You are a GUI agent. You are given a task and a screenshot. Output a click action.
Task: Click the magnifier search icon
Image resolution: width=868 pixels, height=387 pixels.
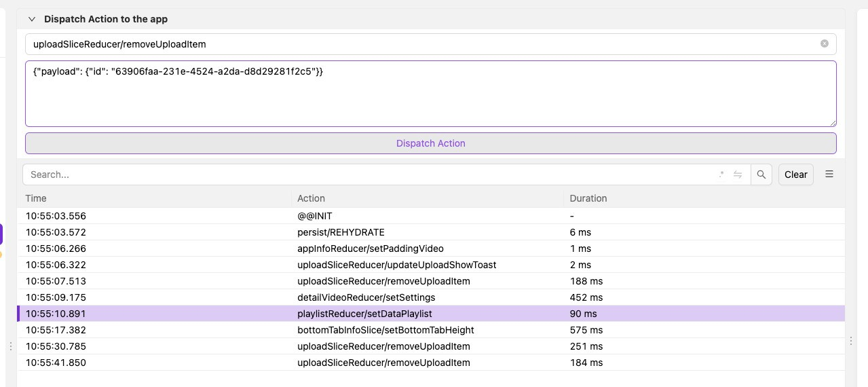[761, 174]
